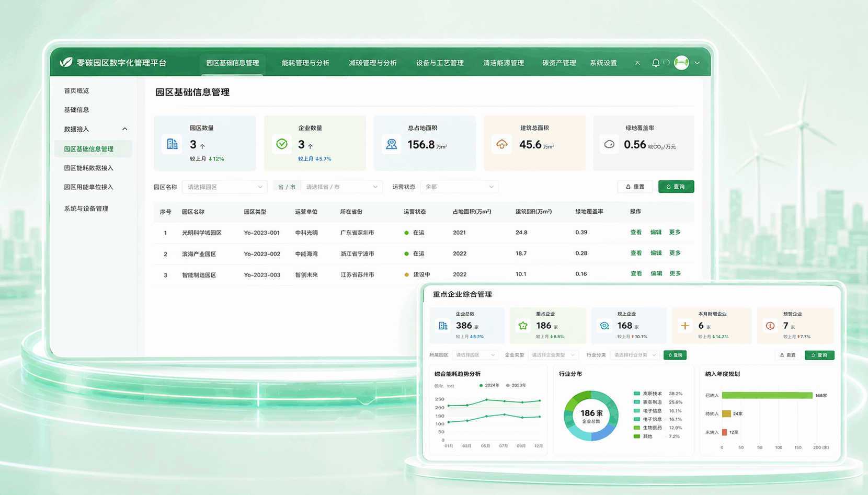
Task: Click the star icon on 重点企业 card
Action: [x=522, y=326]
